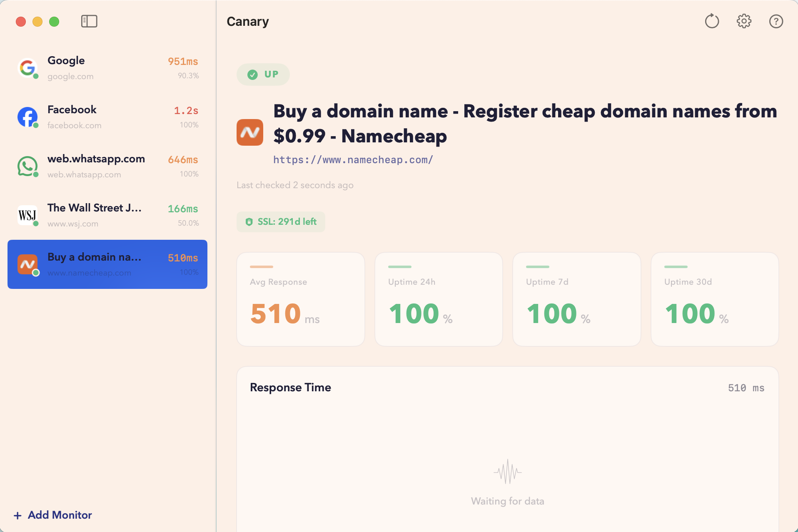The width and height of the screenshot is (798, 532).
Task: Click the WSJ logo icon in sidebar
Action: 27,215
